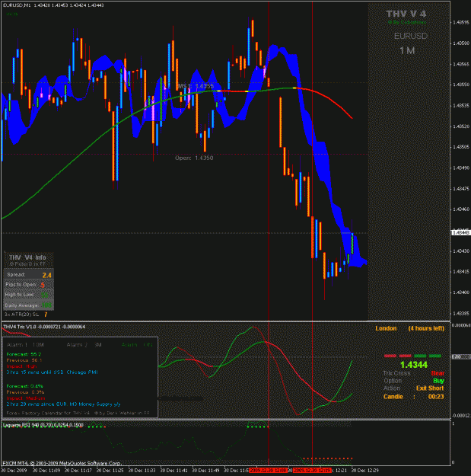This screenshot has height=476, width=471.
Task: Click the 'EUR M3 Money Supply y/y' line
Action: (63, 404)
